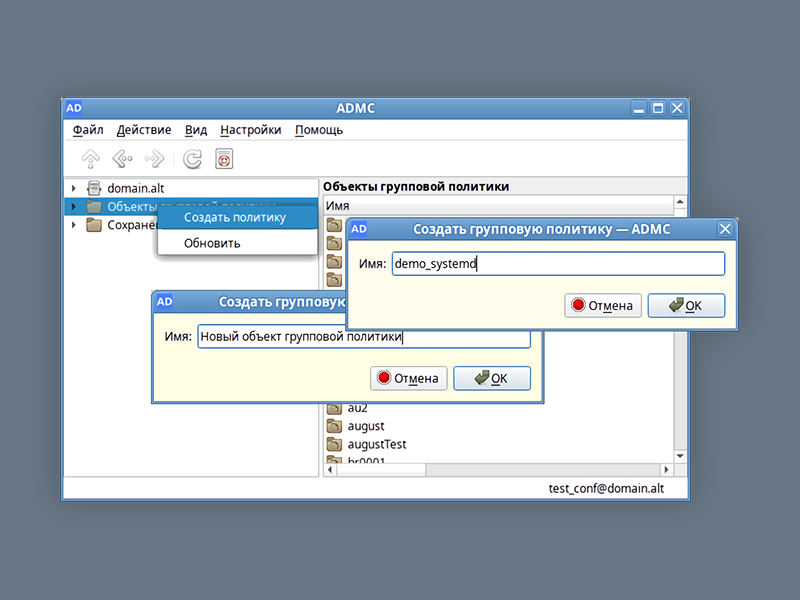Click the Имя column header in the policy list
The image size is (800, 600).
click(499, 206)
